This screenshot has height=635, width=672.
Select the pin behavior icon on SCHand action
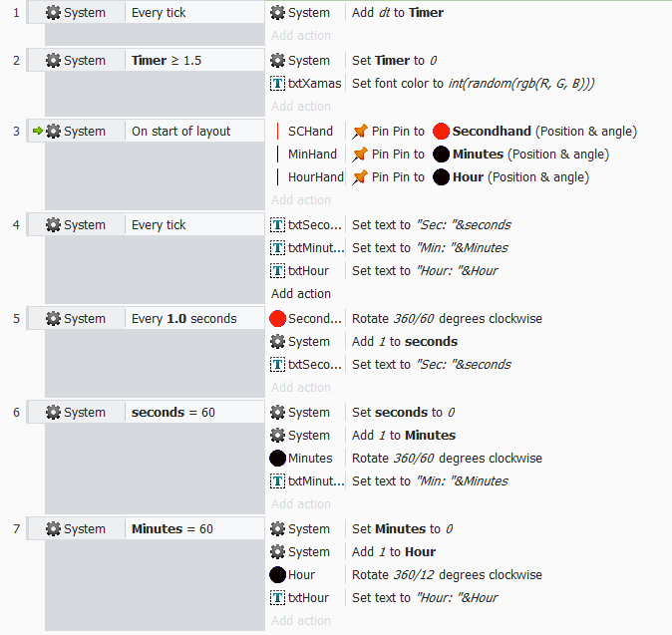360,132
